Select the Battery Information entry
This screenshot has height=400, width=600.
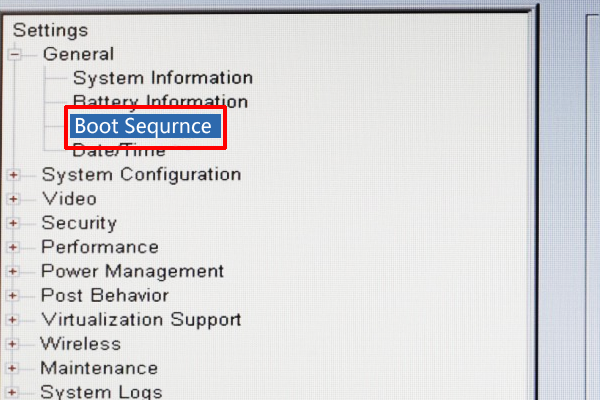click(160, 101)
